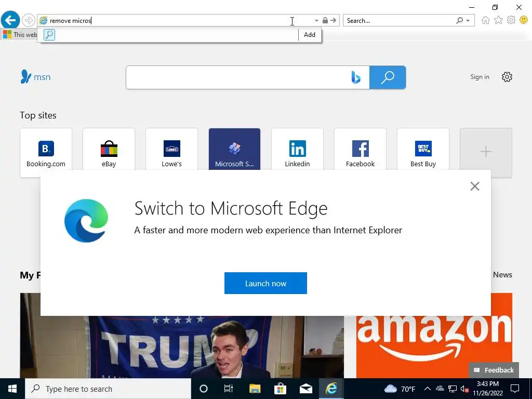Click the Go arrow in the address bar

pyautogui.click(x=334, y=20)
